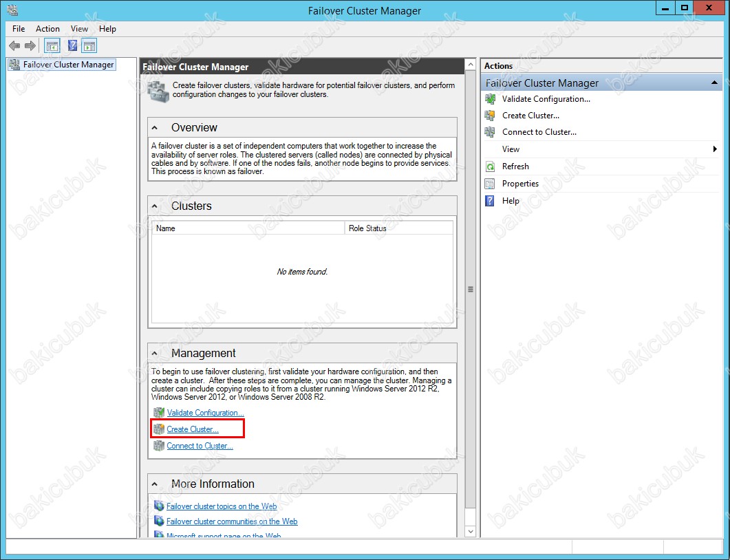Click the Forward arrow in the toolbar
Screen dimensions: 730x560
(x=30, y=45)
